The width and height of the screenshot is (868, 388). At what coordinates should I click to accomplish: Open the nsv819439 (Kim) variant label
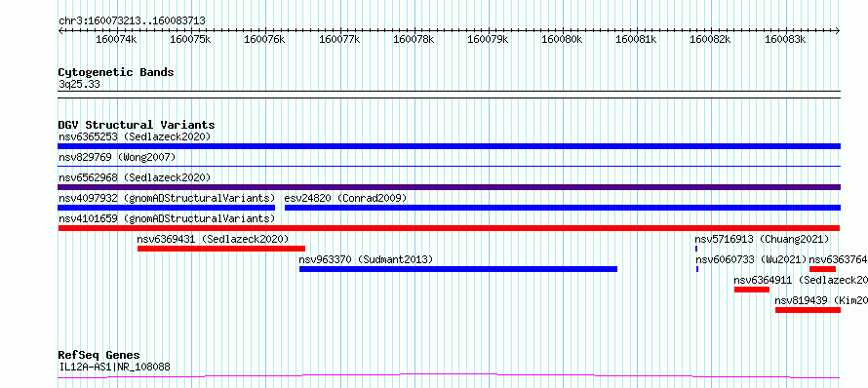tap(821, 300)
